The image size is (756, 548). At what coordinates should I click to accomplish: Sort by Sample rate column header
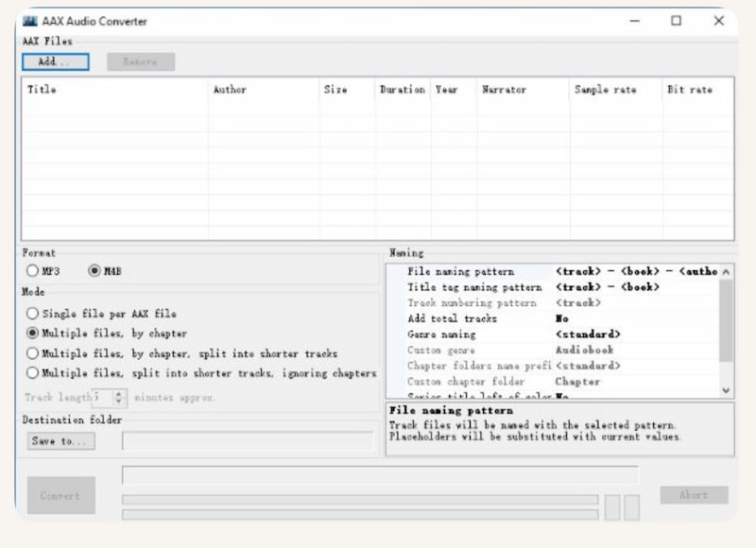point(616,90)
